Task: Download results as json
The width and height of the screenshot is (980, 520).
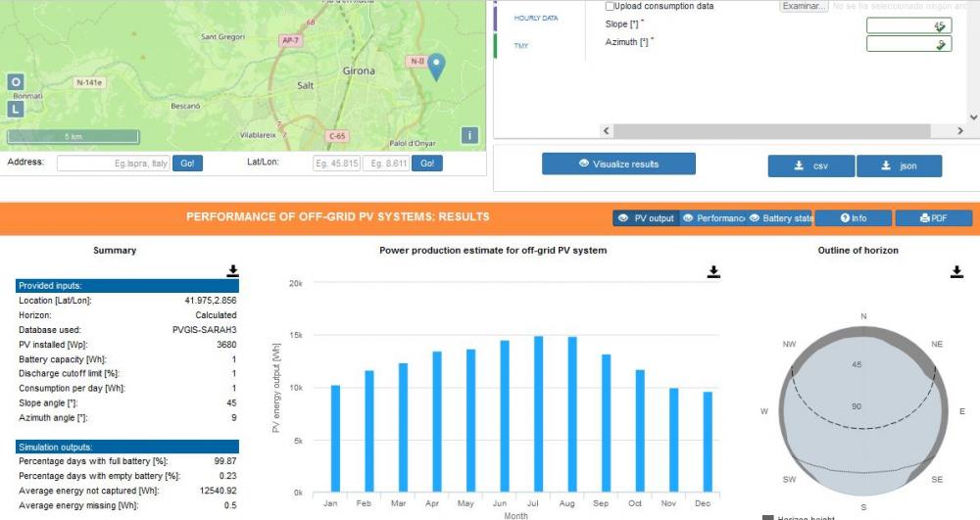Action: pyautogui.click(x=900, y=166)
